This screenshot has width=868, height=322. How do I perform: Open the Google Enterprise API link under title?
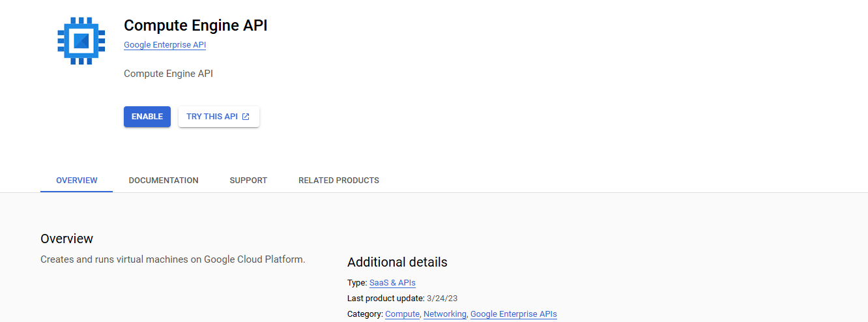click(x=165, y=45)
